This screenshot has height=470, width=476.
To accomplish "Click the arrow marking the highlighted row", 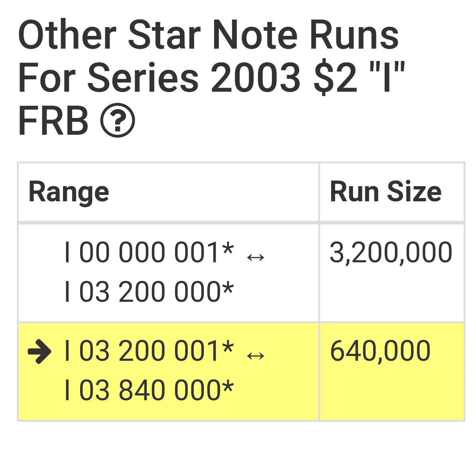I will click(x=39, y=351).
